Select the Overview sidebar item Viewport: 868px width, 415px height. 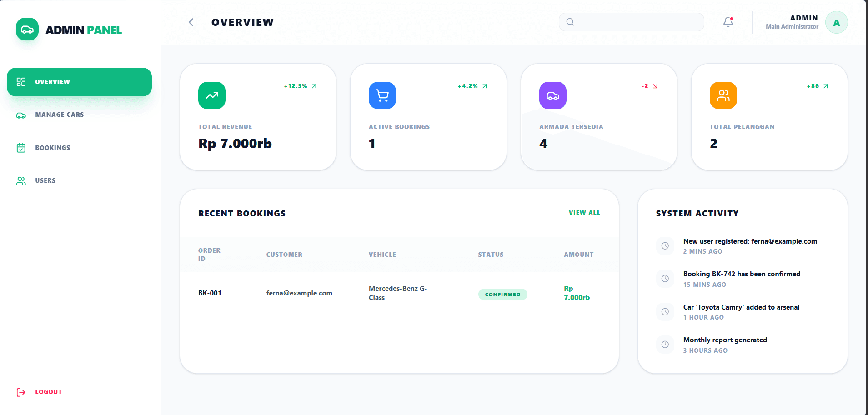79,82
